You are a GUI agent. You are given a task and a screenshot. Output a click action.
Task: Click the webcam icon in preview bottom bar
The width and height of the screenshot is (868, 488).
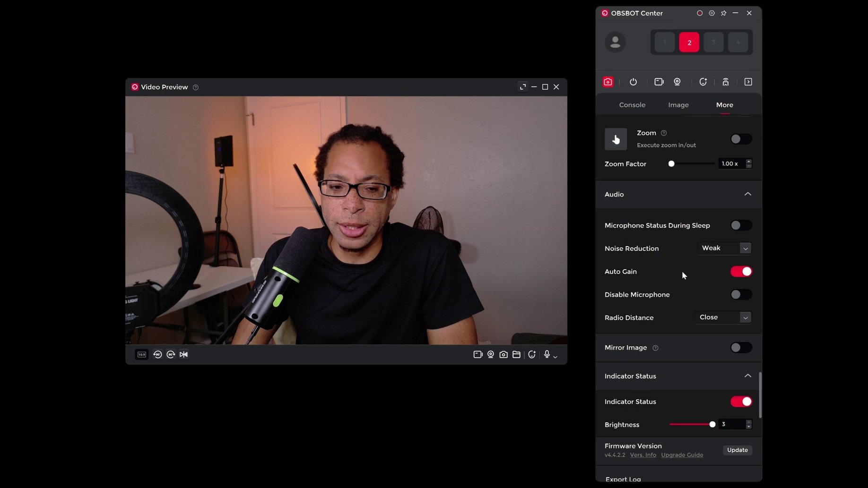pos(491,354)
